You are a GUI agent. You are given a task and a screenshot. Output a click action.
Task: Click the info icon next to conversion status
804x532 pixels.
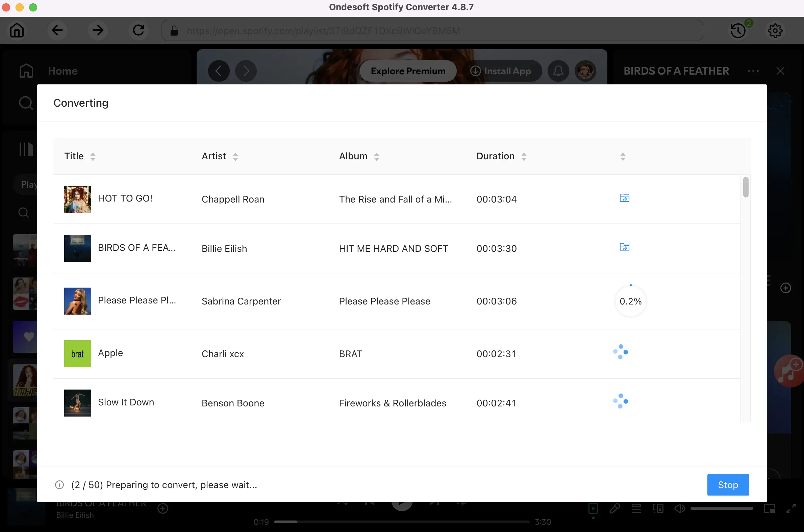59,485
